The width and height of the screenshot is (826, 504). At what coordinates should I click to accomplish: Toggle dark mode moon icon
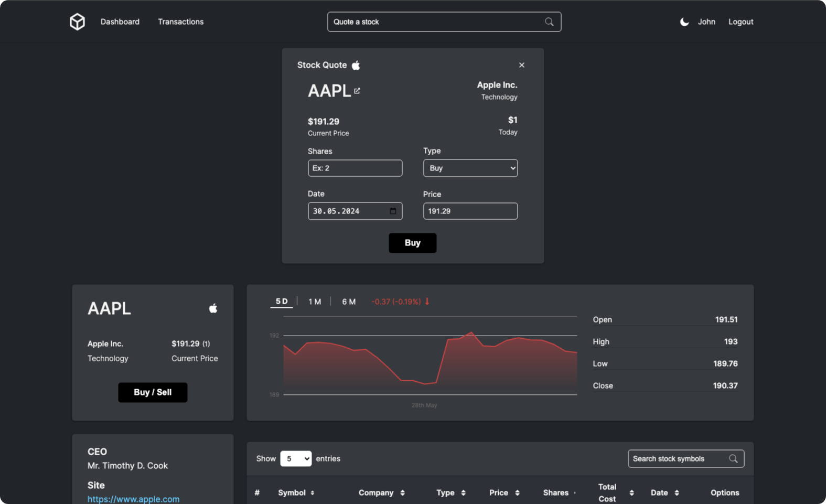pyautogui.click(x=684, y=22)
